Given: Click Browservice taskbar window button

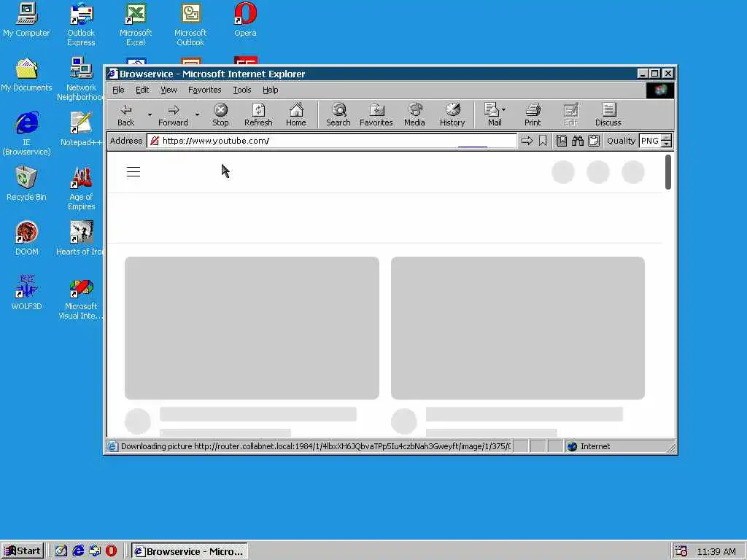Looking at the screenshot, I should (189, 551).
